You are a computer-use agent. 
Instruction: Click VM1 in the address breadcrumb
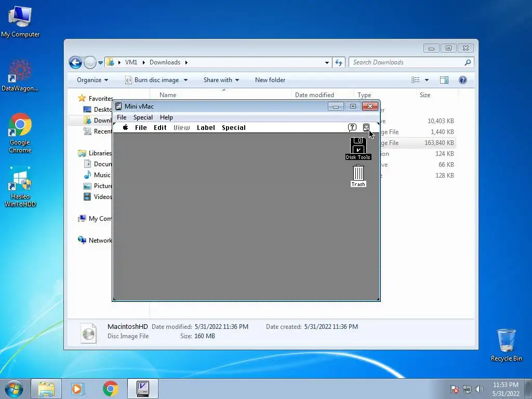coord(131,62)
